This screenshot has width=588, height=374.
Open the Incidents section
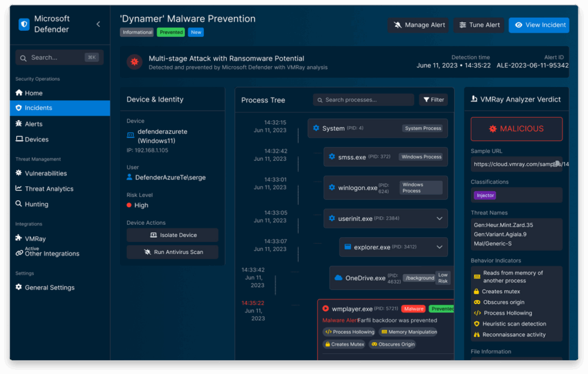[60, 108]
